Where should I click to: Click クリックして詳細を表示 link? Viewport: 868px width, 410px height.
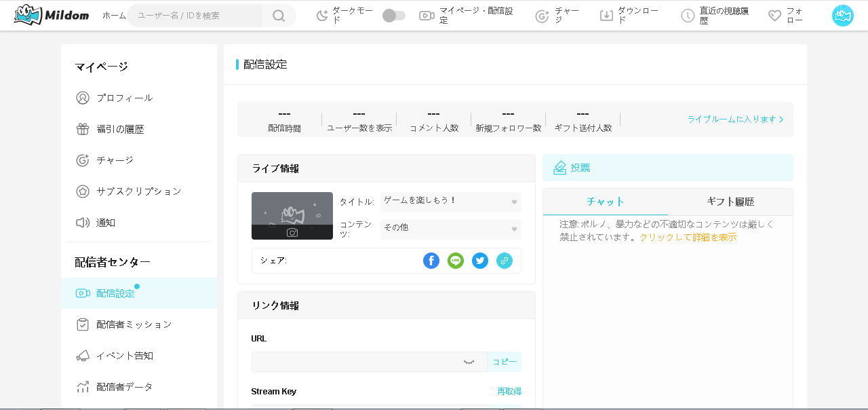[688, 238]
